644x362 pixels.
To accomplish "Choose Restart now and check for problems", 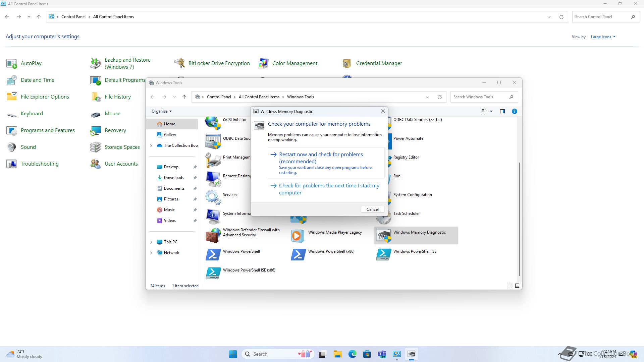I will [326, 163].
